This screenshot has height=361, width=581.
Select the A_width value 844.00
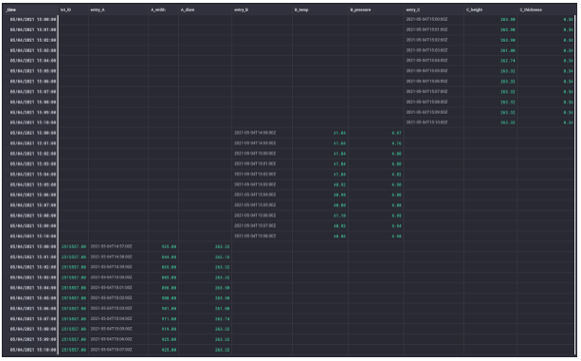coord(169,257)
